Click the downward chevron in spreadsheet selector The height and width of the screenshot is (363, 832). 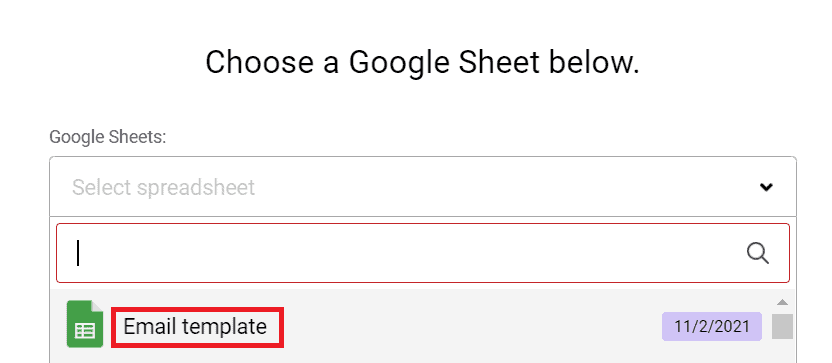coord(766,187)
